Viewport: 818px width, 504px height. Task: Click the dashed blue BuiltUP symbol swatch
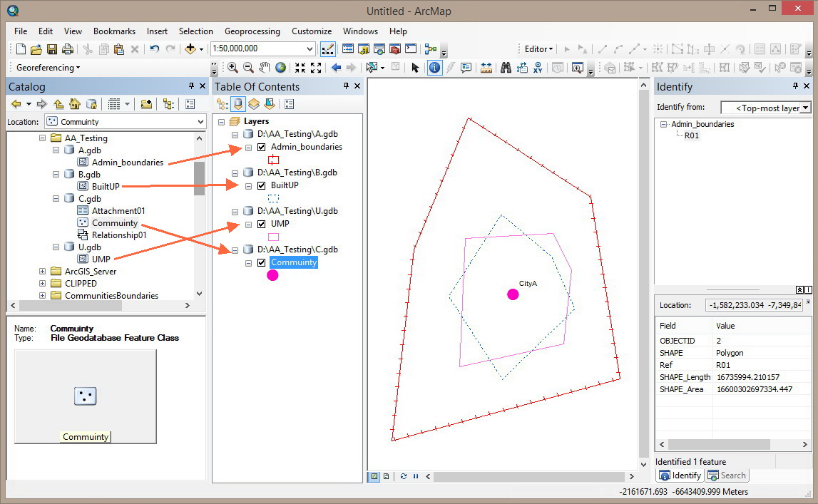[273, 198]
